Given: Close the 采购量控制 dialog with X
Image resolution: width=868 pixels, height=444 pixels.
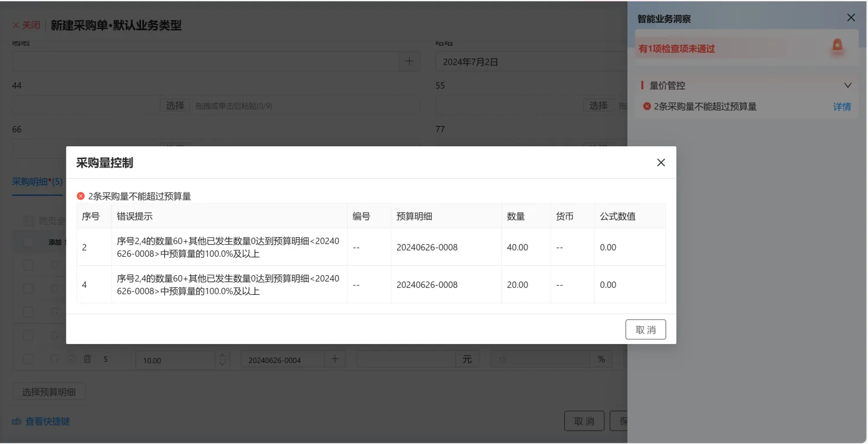Looking at the screenshot, I should tap(661, 162).
